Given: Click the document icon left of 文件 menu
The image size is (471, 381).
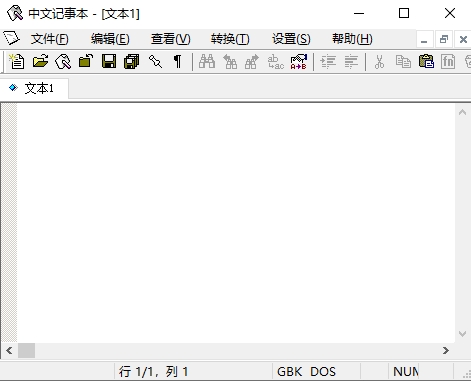Looking at the screenshot, I should click(x=11, y=38).
